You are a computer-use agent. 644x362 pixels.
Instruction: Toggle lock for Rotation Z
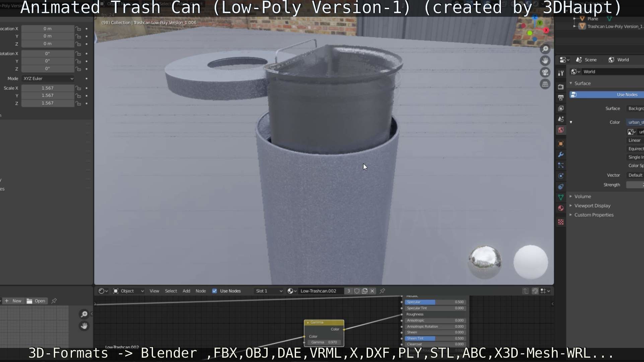tap(78, 69)
